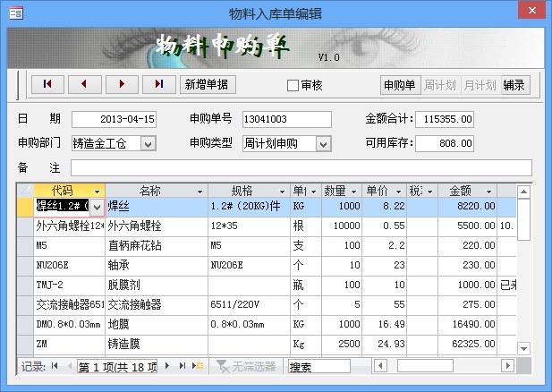The width and height of the screenshot is (552, 392).
Task: Switch to the 月计划 tab
Action: coord(480,85)
